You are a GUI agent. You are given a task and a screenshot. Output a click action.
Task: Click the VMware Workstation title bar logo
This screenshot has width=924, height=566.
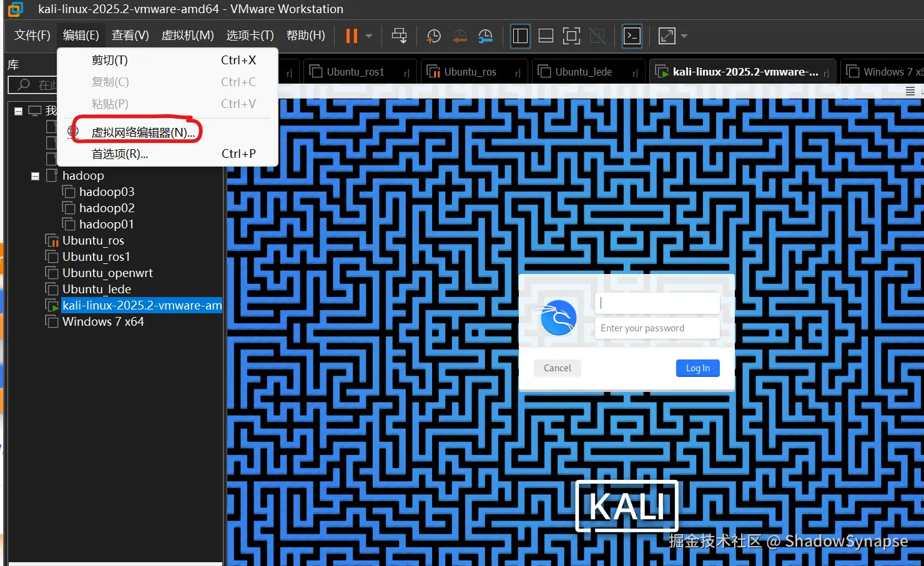point(15,9)
